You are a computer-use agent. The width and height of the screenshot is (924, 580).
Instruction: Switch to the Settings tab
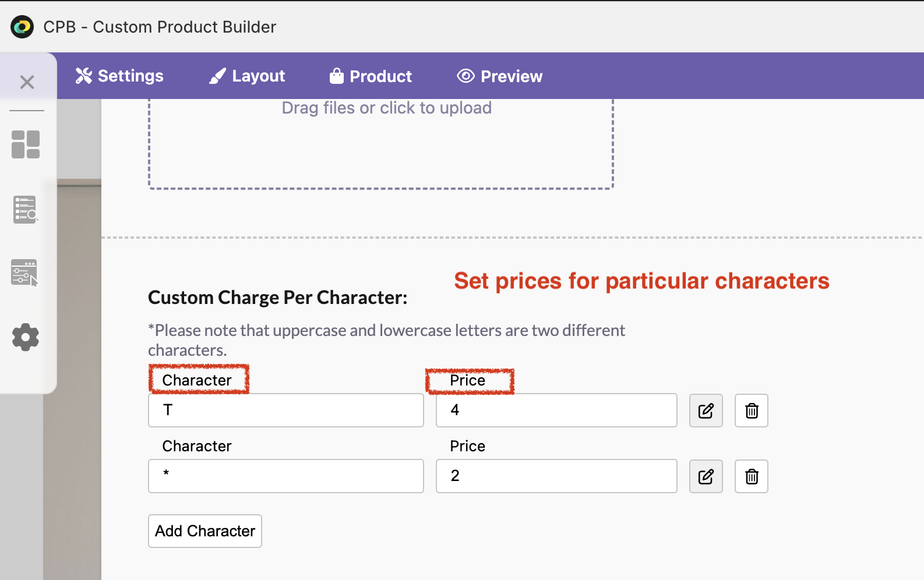(119, 76)
